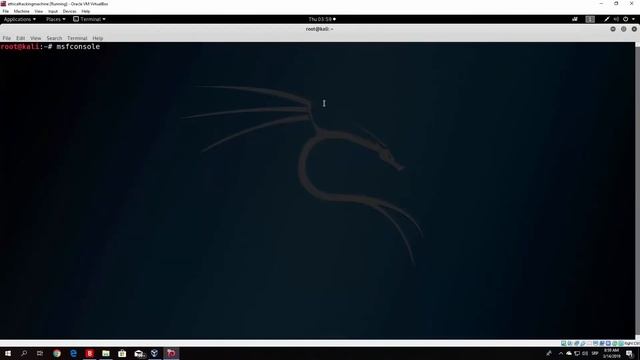
Task: Open the Applications menu in Kali panel
Action: click(x=20, y=19)
